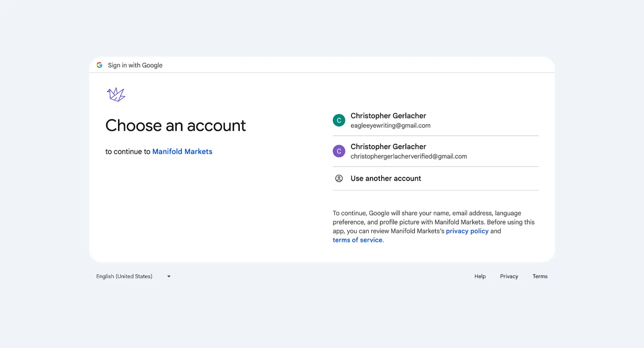644x348 pixels.
Task: Select Use another account option
Action: tap(436, 178)
